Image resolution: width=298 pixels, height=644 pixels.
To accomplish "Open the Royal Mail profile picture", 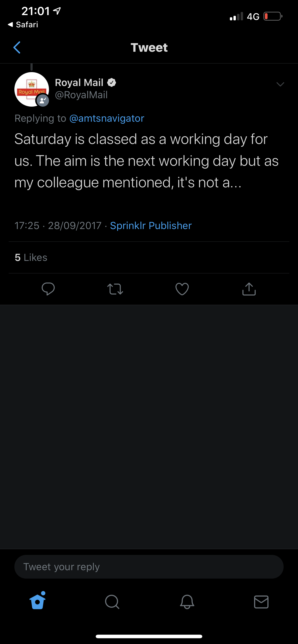I will 32,89.
